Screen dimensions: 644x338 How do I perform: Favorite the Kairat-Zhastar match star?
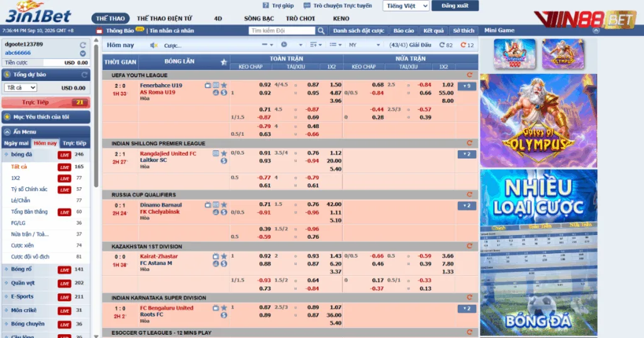pyautogui.click(x=224, y=256)
